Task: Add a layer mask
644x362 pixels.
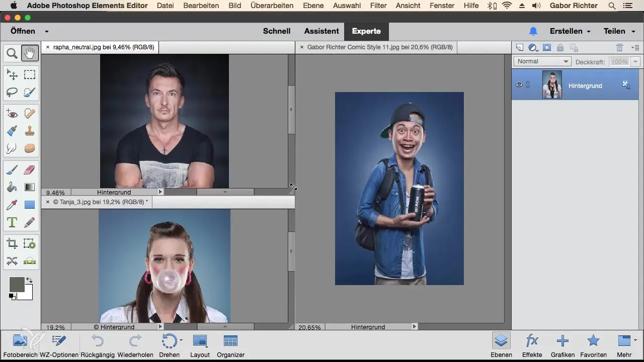Action: point(547,48)
